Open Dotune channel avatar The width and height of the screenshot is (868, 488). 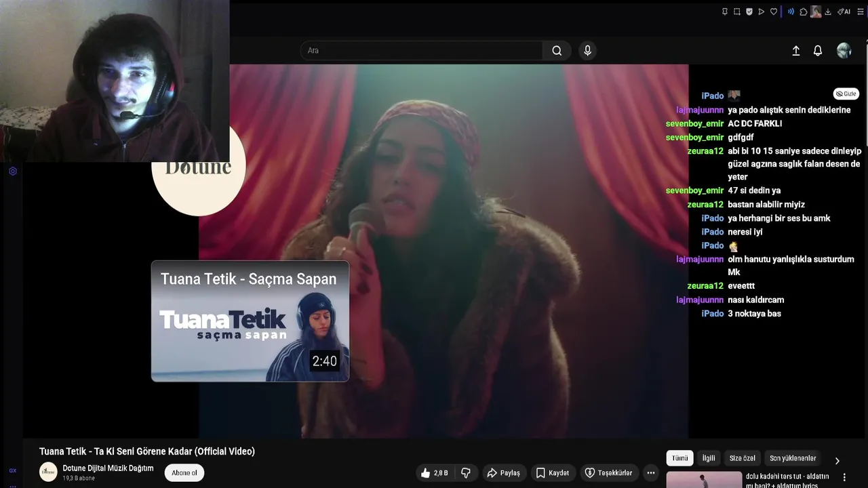pyautogui.click(x=48, y=472)
